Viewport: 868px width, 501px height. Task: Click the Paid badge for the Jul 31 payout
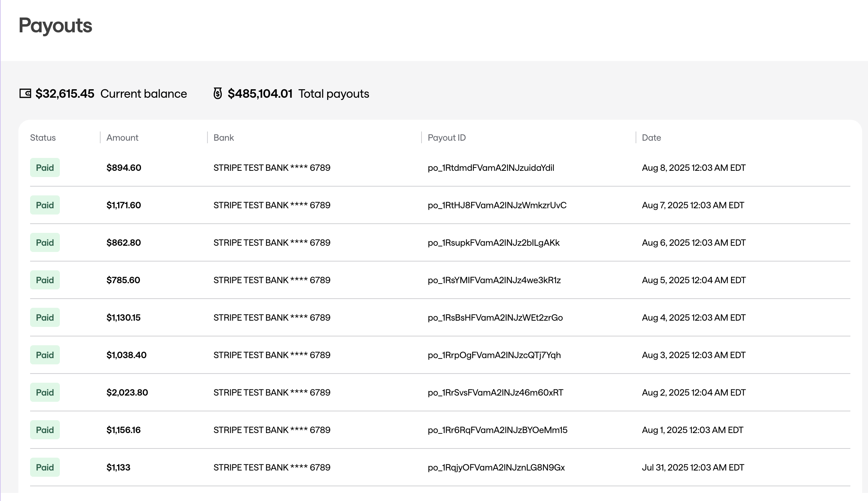point(45,468)
